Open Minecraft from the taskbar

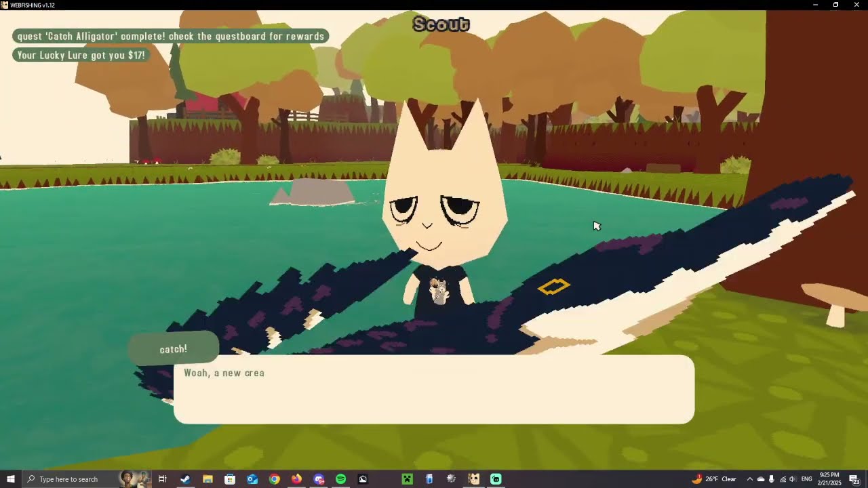tap(407, 479)
